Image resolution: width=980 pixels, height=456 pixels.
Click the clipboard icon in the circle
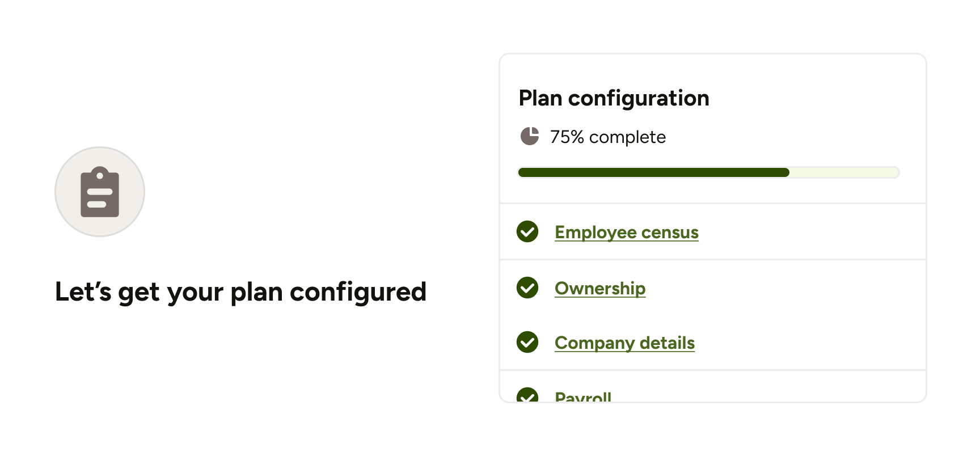(x=100, y=192)
